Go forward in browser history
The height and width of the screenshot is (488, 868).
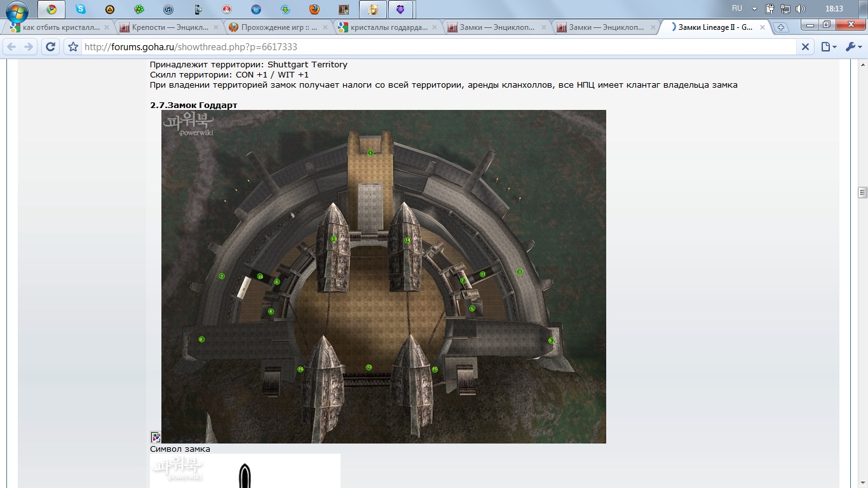(x=29, y=47)
